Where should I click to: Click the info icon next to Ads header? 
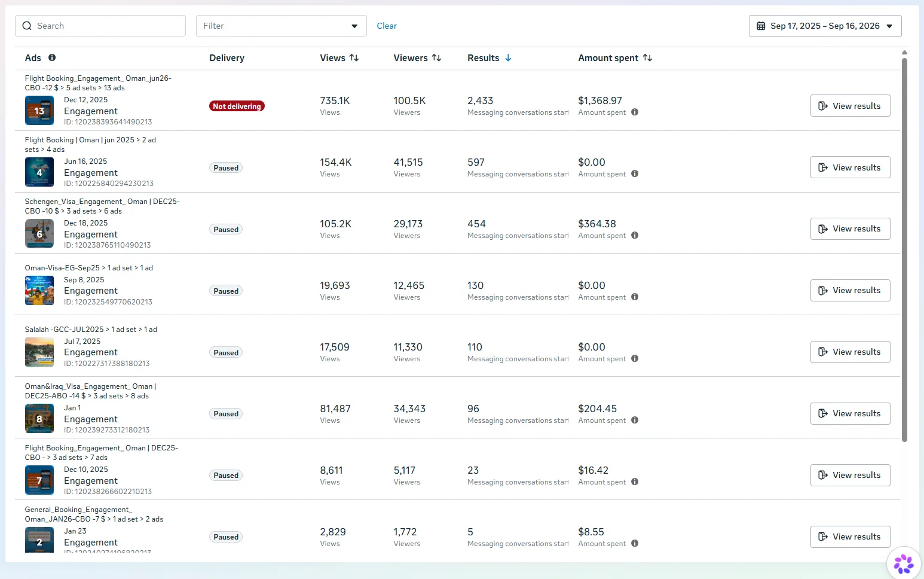pos(52,57)
